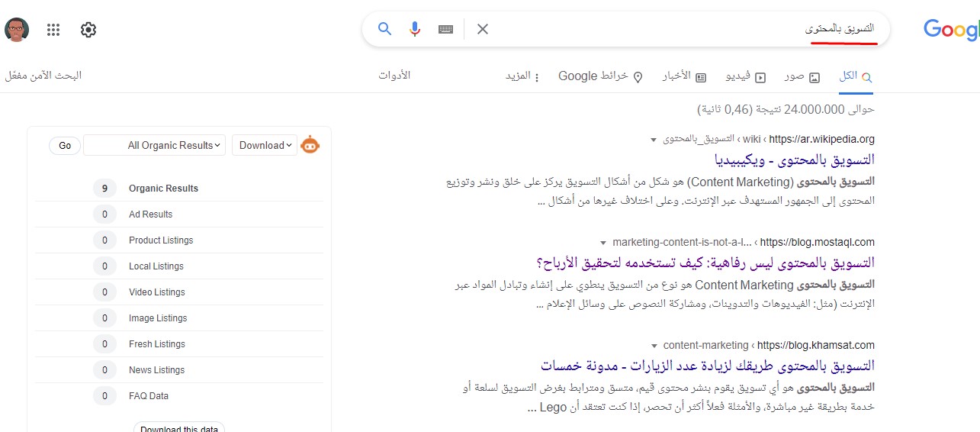Click the orange robot extension icon

point(310,145)
